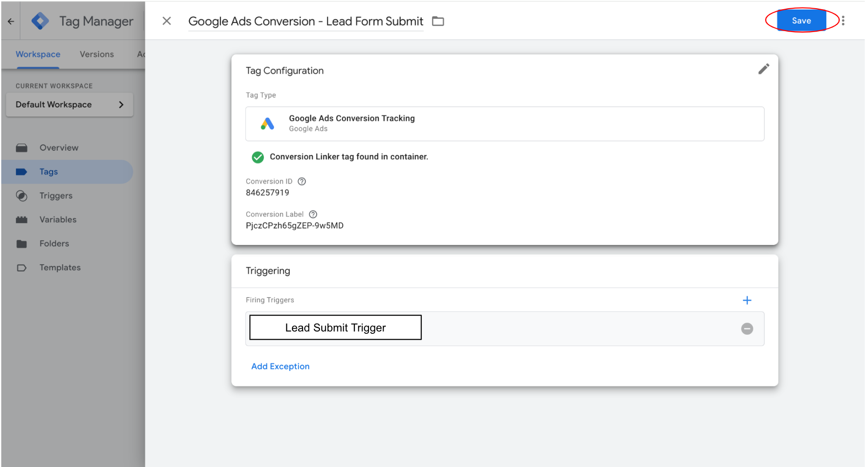Switch to the Workspace tab
Screen dimensions: 868x467
point(38,54)
